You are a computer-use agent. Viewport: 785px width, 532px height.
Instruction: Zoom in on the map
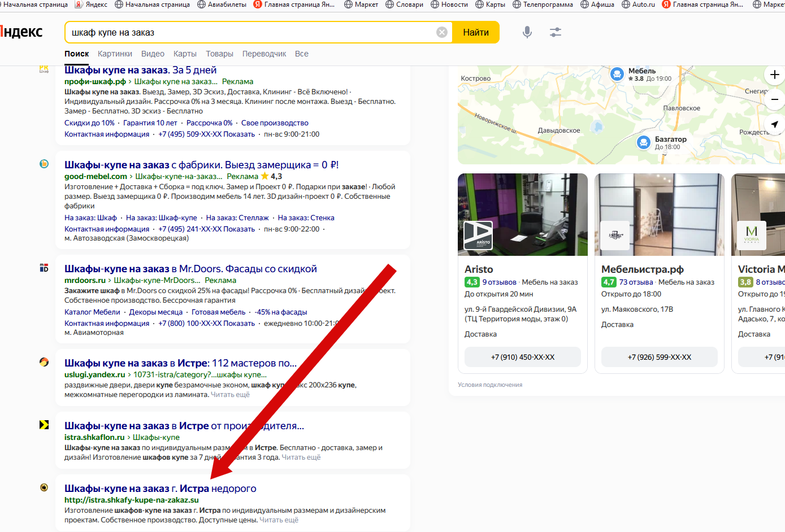coord(774,75)
